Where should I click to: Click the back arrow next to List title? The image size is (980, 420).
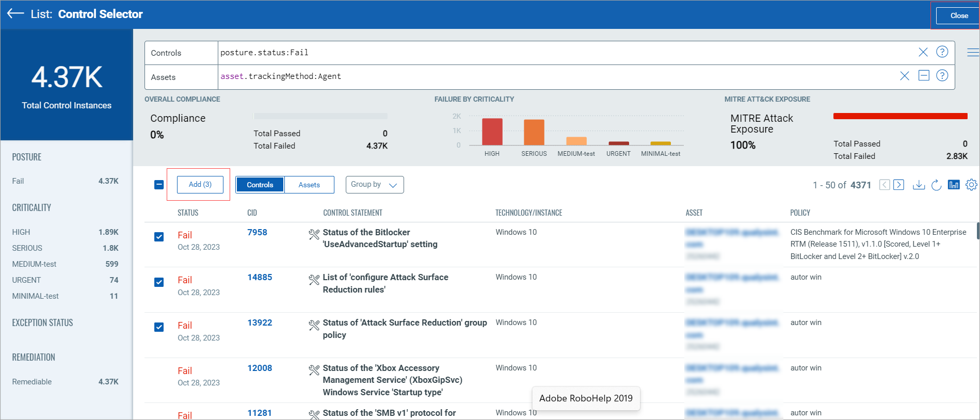(x=15, y=14)
